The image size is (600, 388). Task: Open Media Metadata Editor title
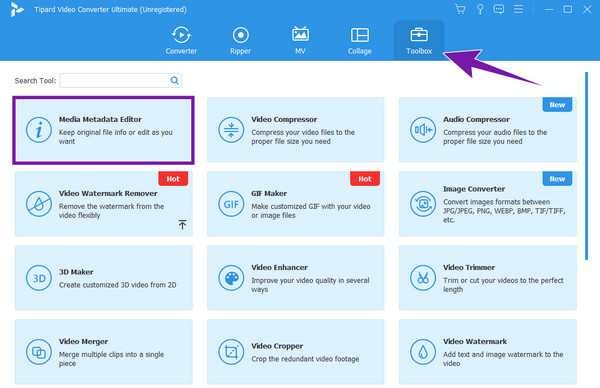point(100,119)
